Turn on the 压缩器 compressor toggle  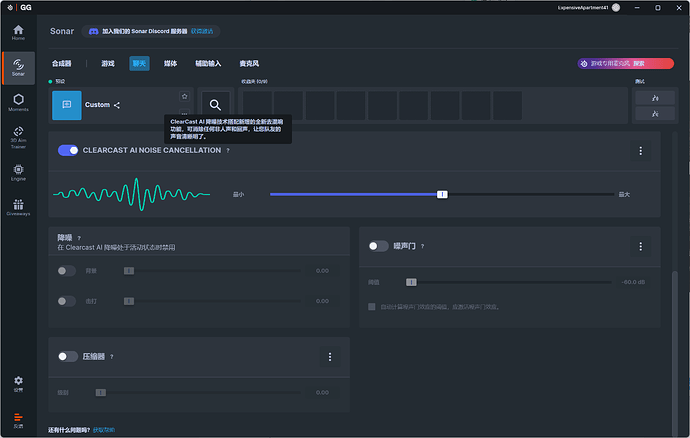(68, 356)
